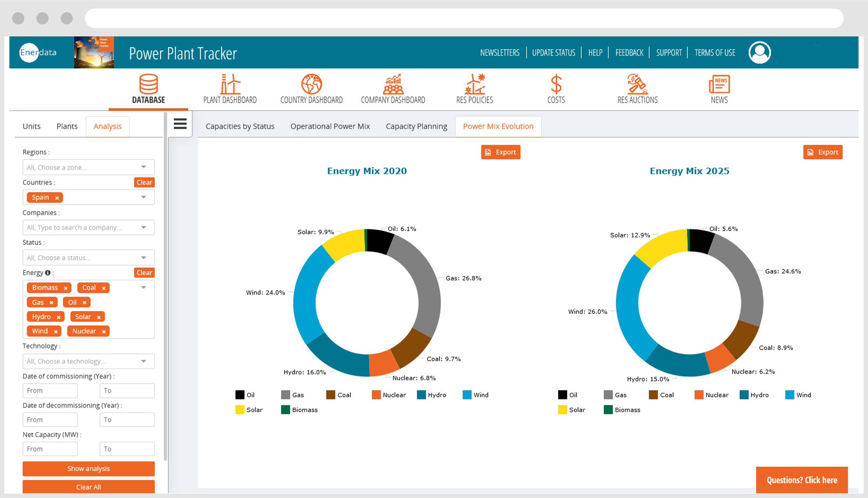Open the Newsletters link
Screen dimensions: 868x498
[500, 52]
